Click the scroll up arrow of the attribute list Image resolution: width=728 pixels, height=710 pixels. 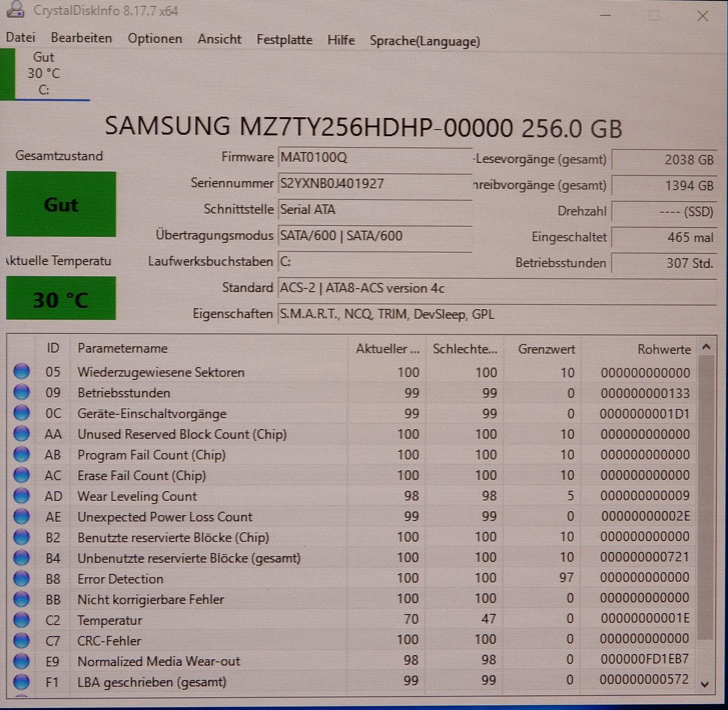coord(706,347)
